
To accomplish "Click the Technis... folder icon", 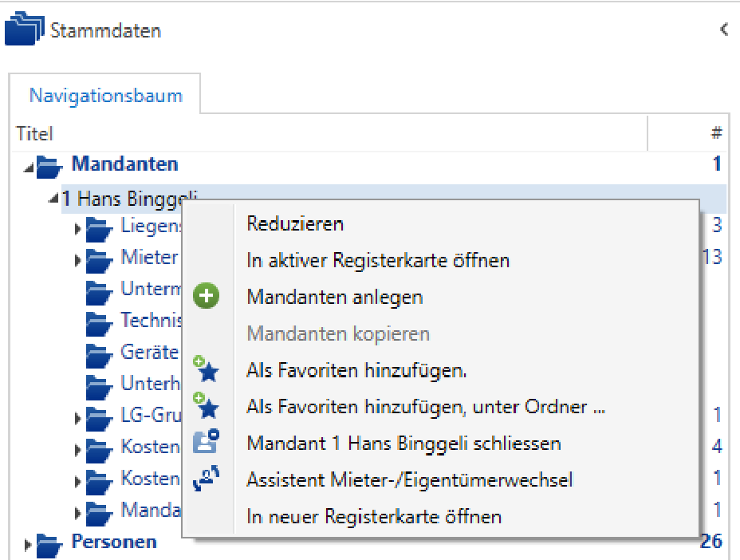I will coord(100,324).
